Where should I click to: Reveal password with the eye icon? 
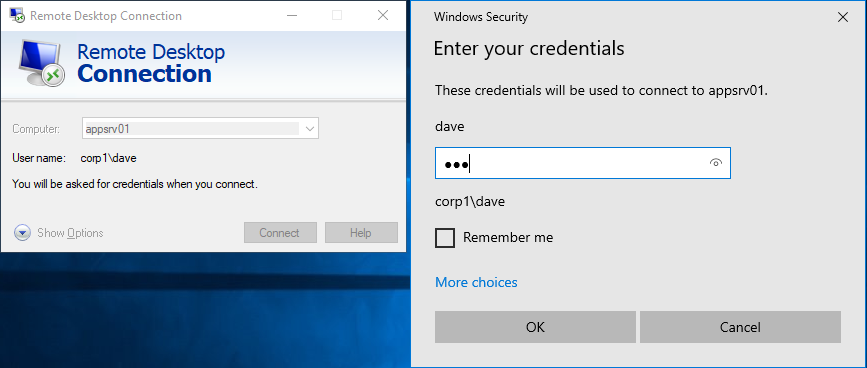(x=715, y=163)
